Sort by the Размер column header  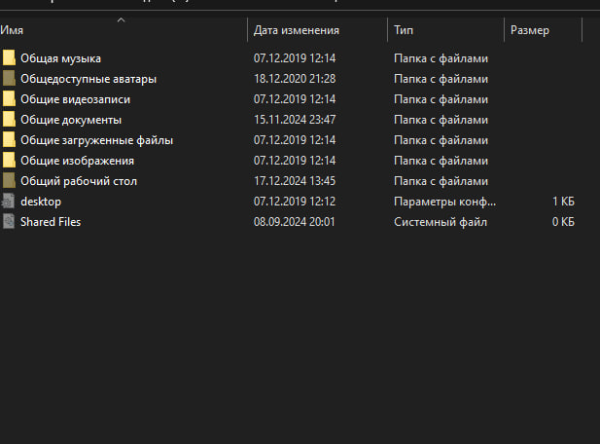click(529, 31)
